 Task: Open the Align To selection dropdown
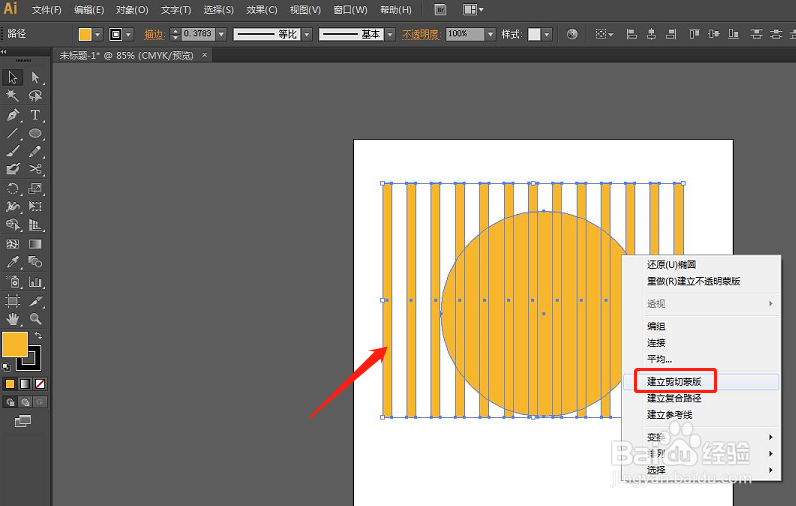(604, 34)
